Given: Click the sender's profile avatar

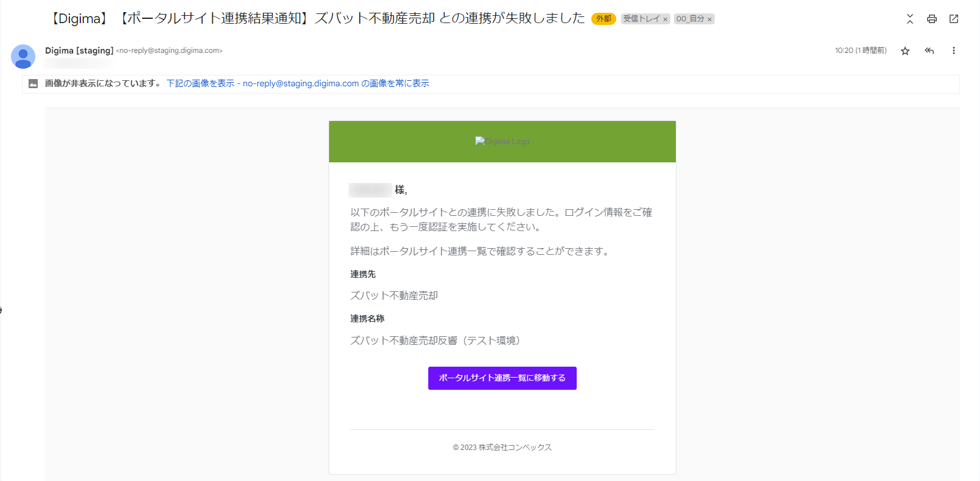Looking at the screenshot, I should [x=23, y=57].
